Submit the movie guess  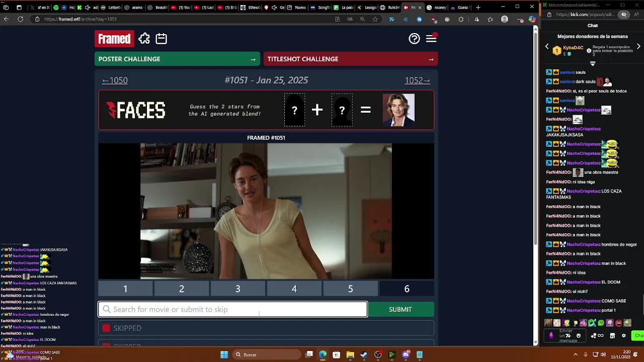(400, 309)
